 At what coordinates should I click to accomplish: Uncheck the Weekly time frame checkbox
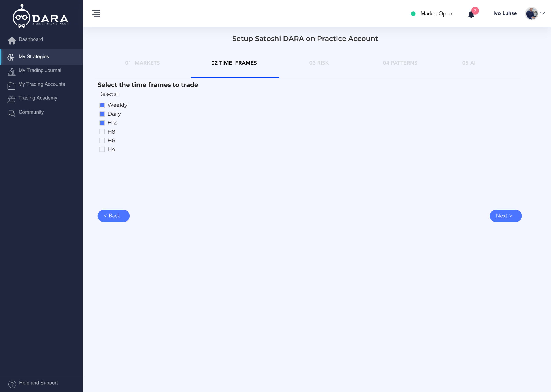[x=102, y=105]
